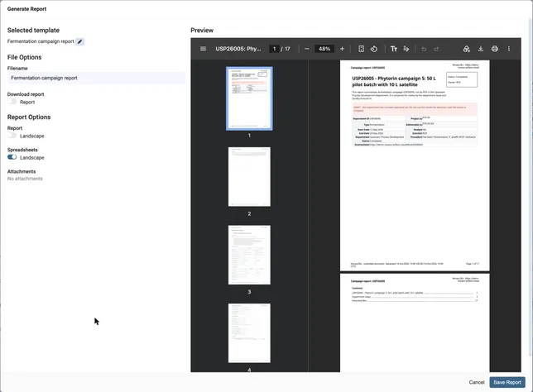Click the 'File Options' heading

[x=25, y=57]
